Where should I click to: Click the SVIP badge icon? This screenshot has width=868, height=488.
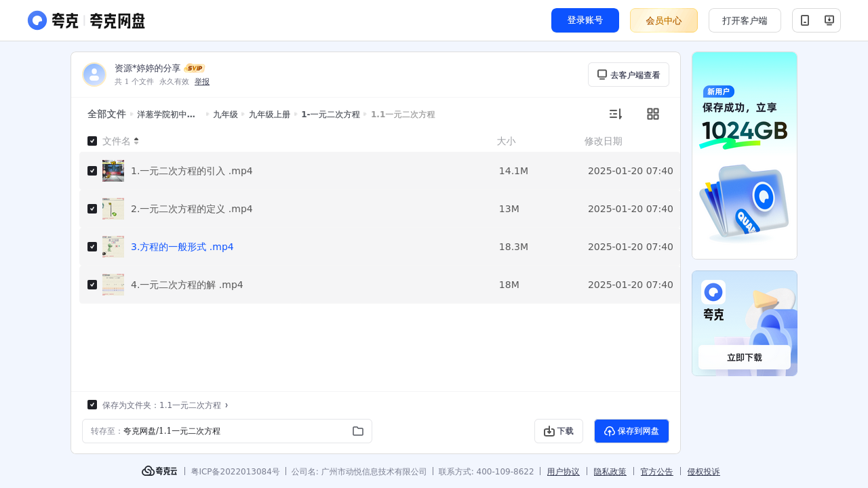click(x=195, y=68)
